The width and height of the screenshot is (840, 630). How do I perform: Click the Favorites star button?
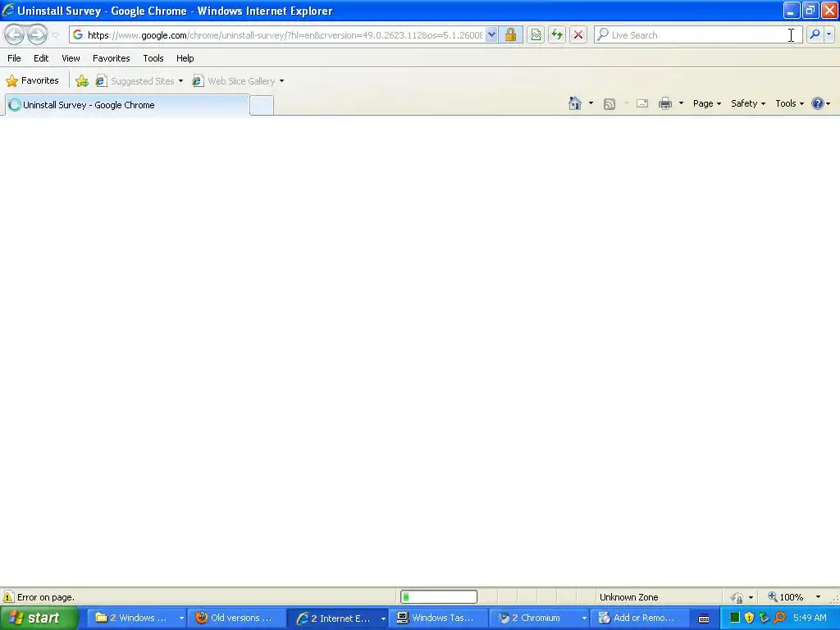(32, 81)
